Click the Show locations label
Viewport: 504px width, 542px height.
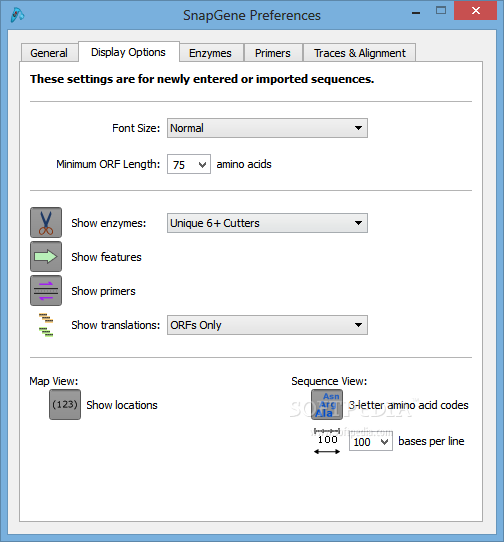coord(122,405)
